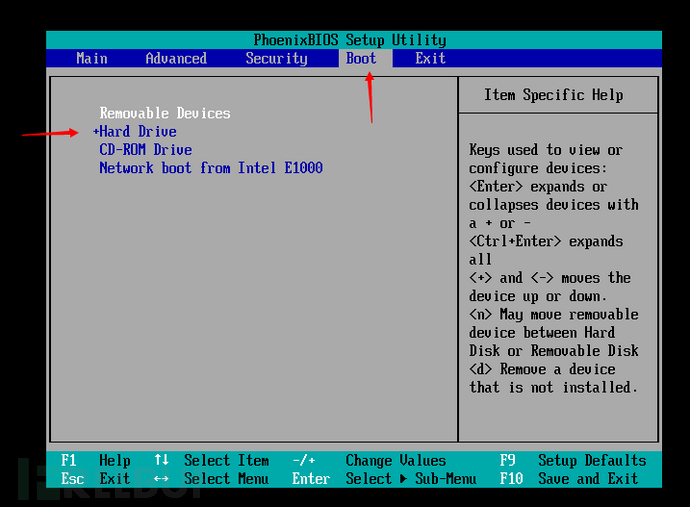Click left-right arrows Select Menu hint
The width and height of the screenshot is (690, 507).
pos(212,478)
